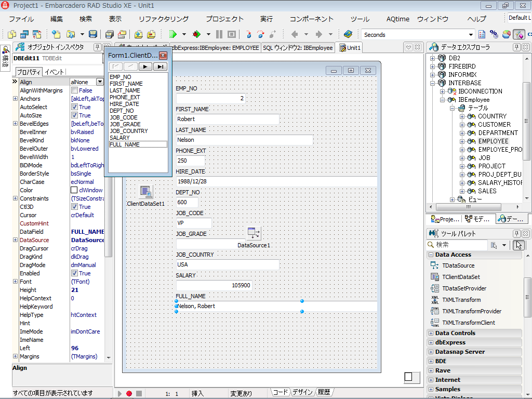Click the Forward navigation arrow icon

click(318, 34)
